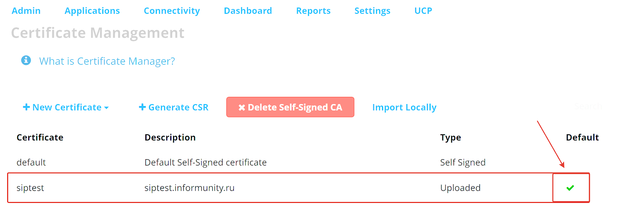Image resolution: width=644 pixels, height=213 pixels.
Task: Open the Reports menu
Action: (x=313, y=11)
